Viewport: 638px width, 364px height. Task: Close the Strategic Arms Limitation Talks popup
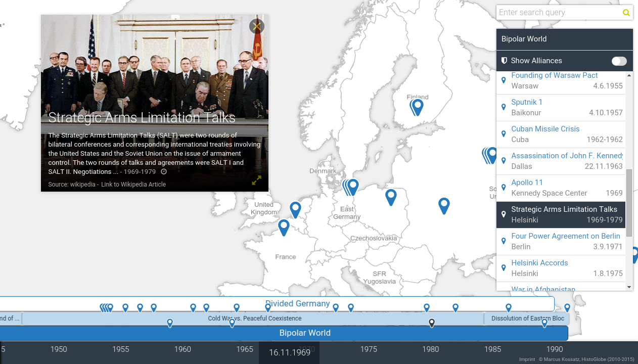[256, 26]
